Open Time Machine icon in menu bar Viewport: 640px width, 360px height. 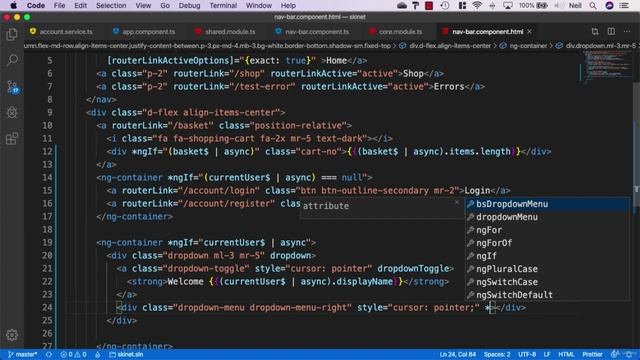pyautogui.click(x=445, y=5)
